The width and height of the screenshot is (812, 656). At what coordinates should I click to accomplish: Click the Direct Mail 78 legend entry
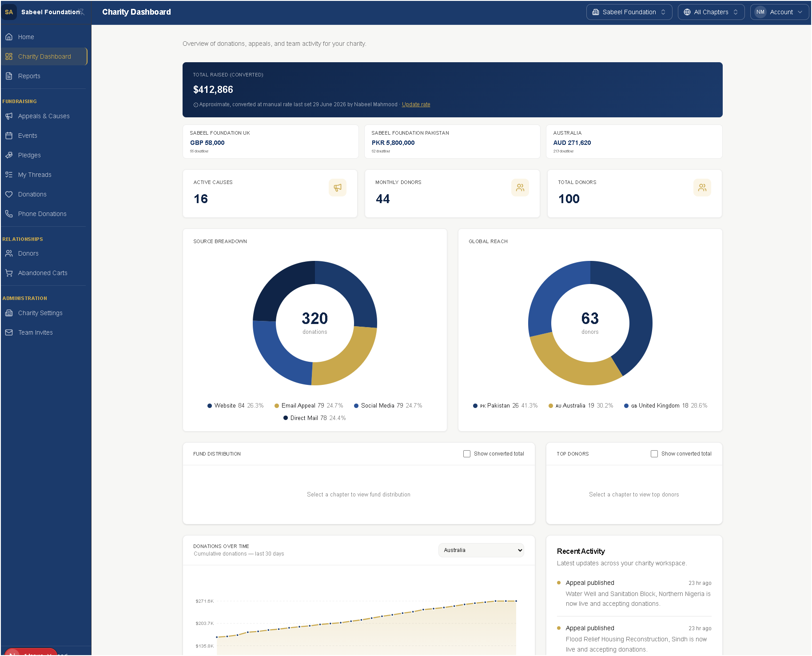pos(314,418)
